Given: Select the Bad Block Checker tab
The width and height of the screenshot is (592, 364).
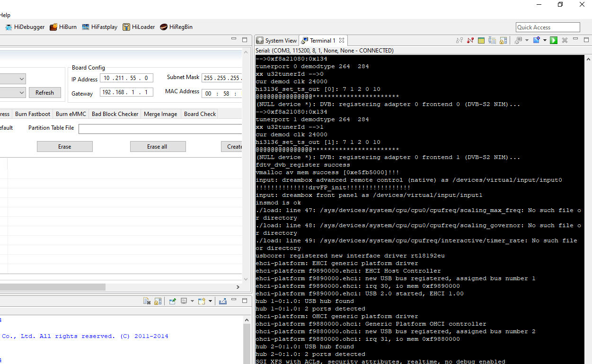Looking at the screenshot, I should tap(115, 114).
